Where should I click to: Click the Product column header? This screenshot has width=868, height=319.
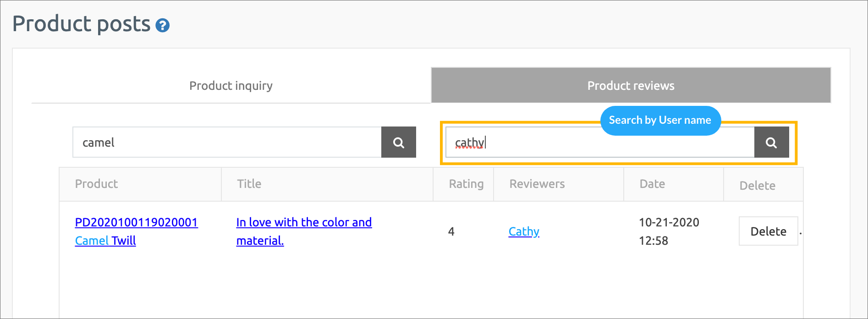(x=96, y=184)
